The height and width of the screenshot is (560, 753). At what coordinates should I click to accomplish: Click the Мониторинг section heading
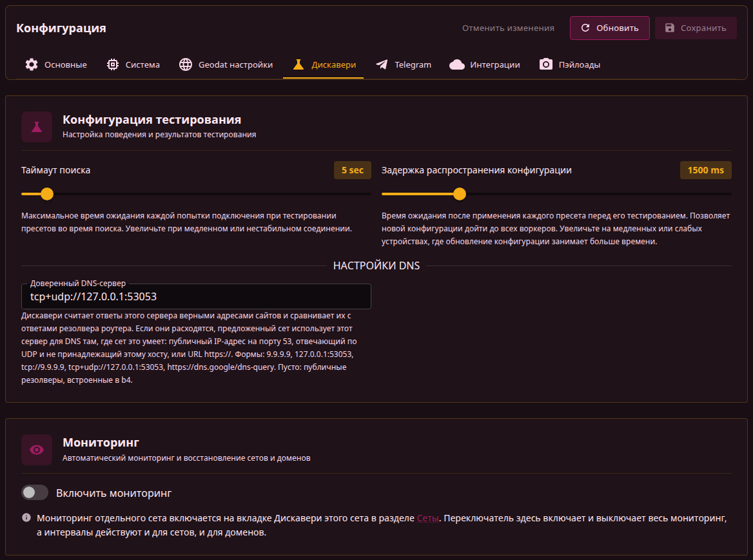pyautogui.click(x=101, y=443)
